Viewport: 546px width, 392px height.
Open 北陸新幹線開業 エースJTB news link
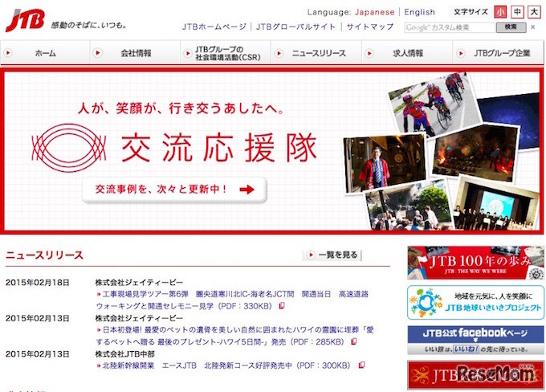[226, 365]
